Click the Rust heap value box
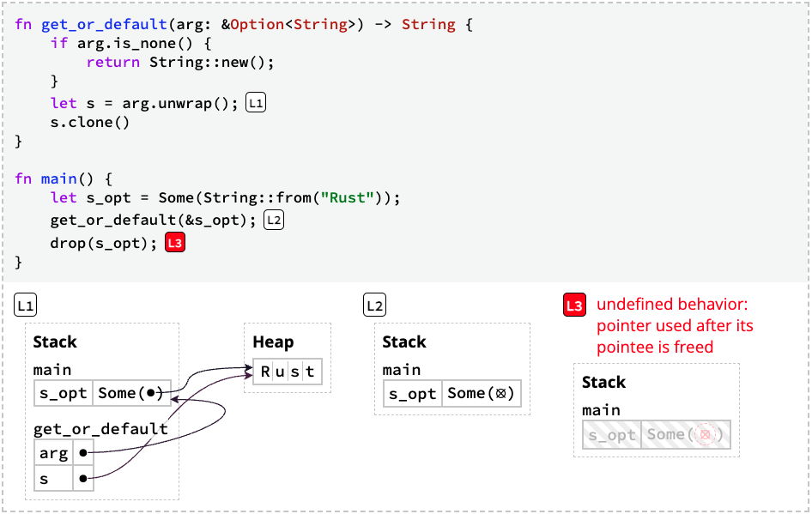This screenshot has width=812, height=514. pos(288,372)
